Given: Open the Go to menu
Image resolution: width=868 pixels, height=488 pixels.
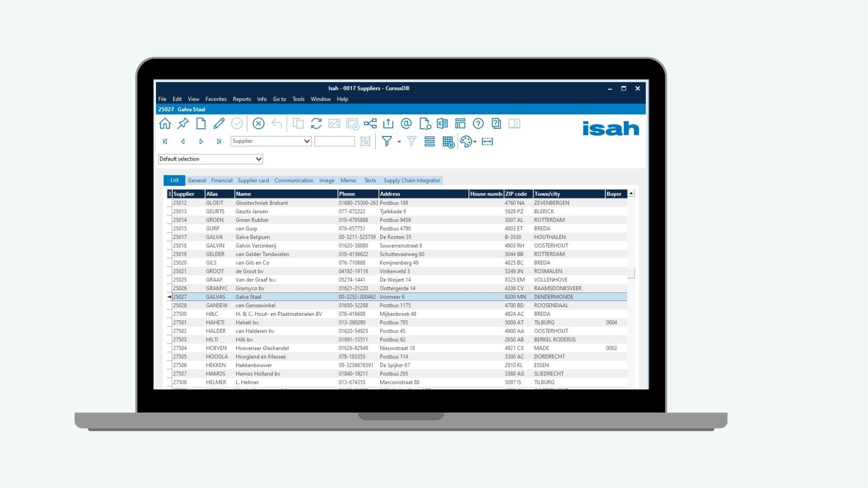Looking at the screenshot, I should click(279, 99).
